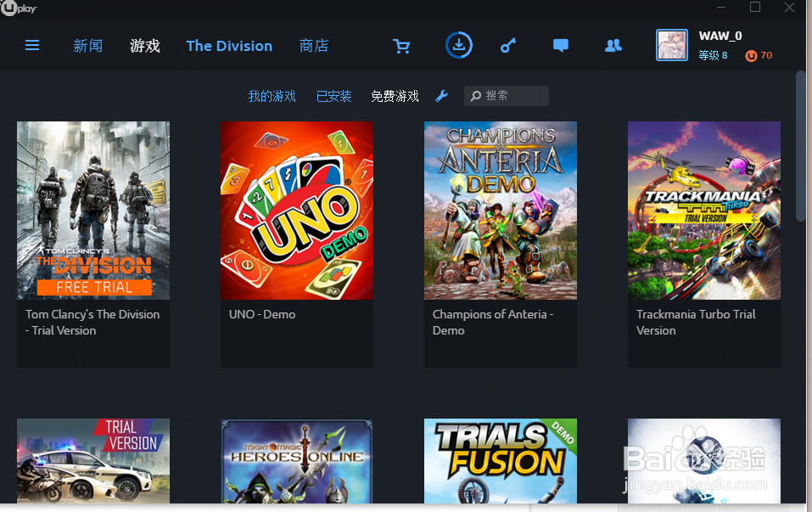The width and height of the screenshot is (812, 512).
Task: Click 'Trackmania Turbo Trial Version' title
Action: click(696, 323)
